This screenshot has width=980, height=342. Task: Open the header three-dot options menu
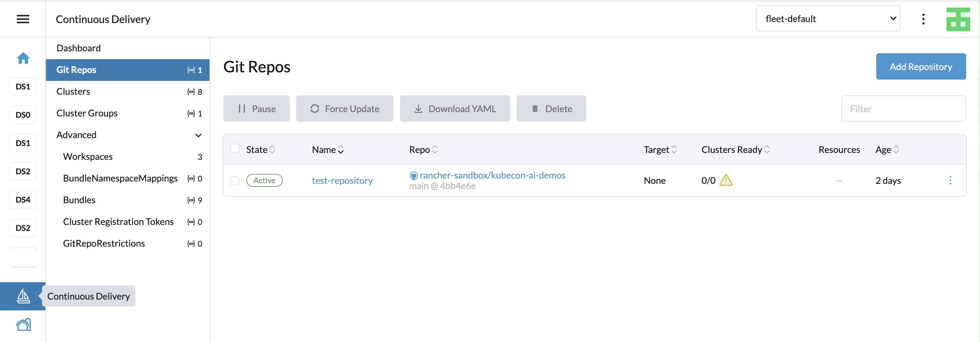[x=923, y=19]
